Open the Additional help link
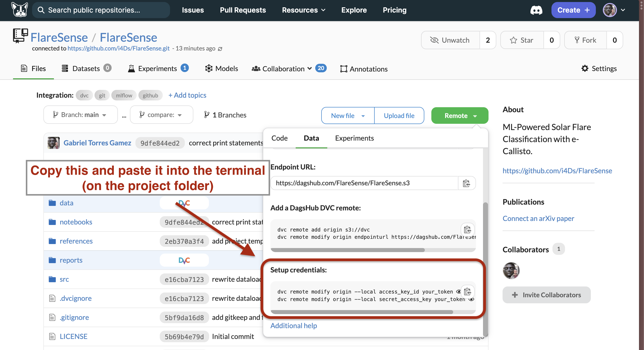 pos(293,326)
